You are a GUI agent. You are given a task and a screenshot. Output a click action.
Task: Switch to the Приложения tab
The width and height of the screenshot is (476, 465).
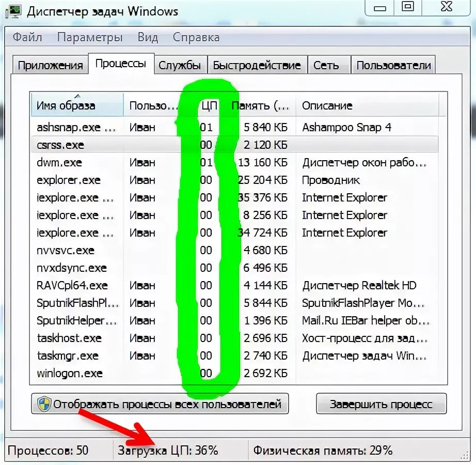click(51, 65)
